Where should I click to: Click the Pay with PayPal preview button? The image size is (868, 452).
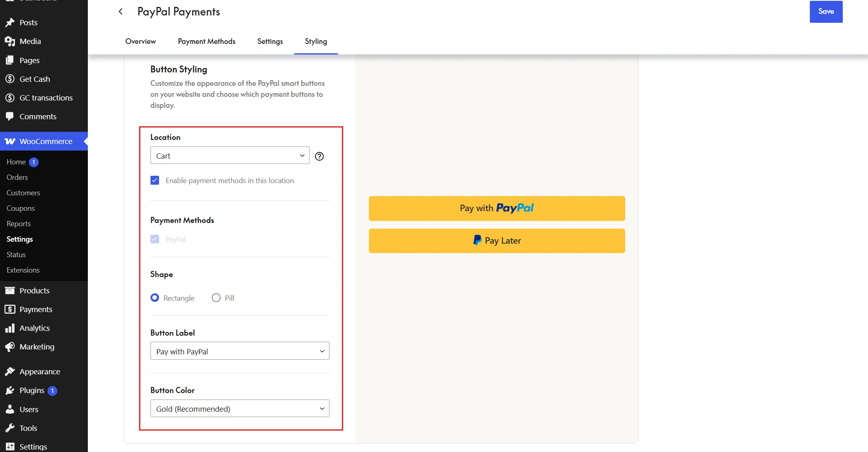(x=497, y=208)
